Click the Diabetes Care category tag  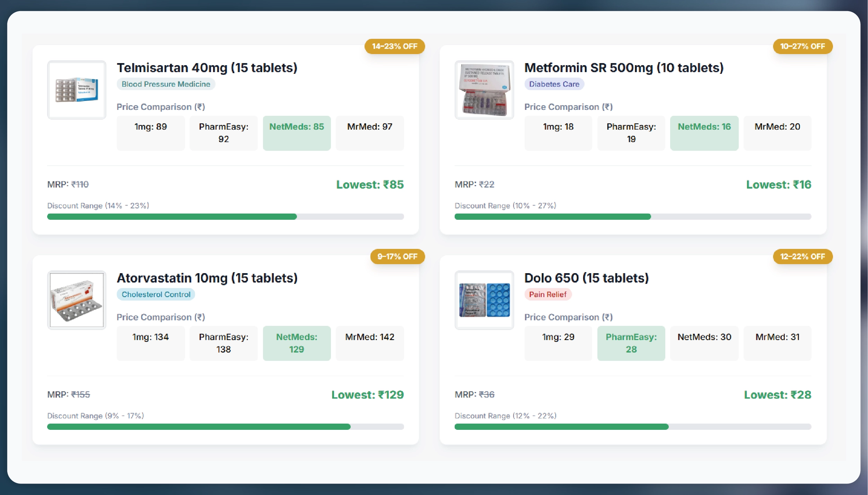tap(554, 84)
